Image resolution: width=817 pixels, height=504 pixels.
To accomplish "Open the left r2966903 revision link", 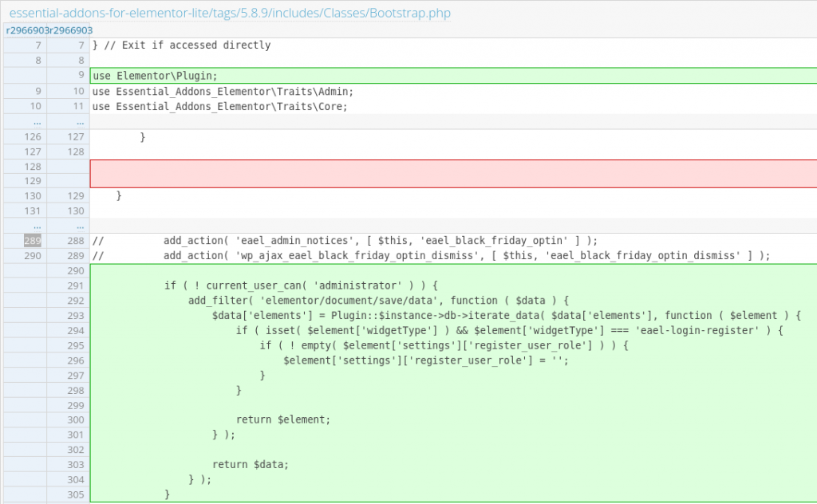I will pyautogui.click(x=24, y=30).
